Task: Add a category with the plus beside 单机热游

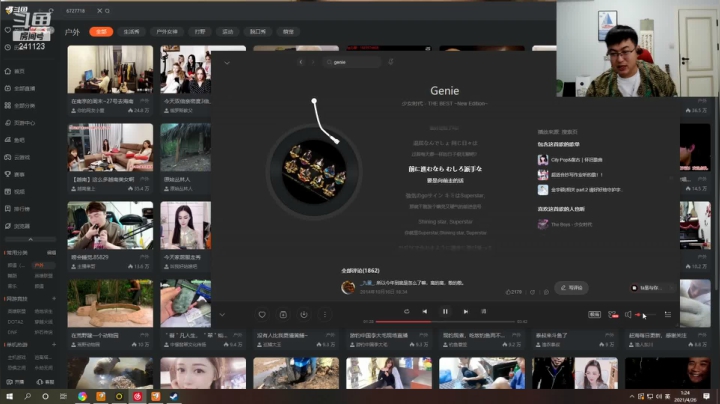Action: [x=54, y=344]
